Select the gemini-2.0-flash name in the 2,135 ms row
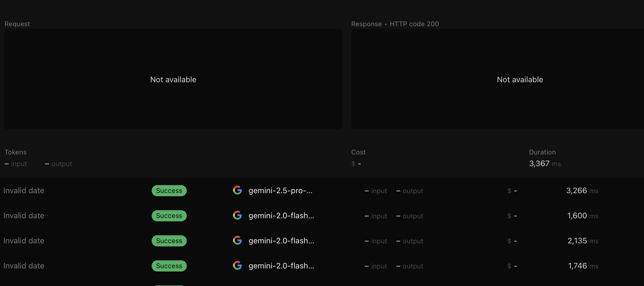The image size is (644, 286). [x=281, y=241]
